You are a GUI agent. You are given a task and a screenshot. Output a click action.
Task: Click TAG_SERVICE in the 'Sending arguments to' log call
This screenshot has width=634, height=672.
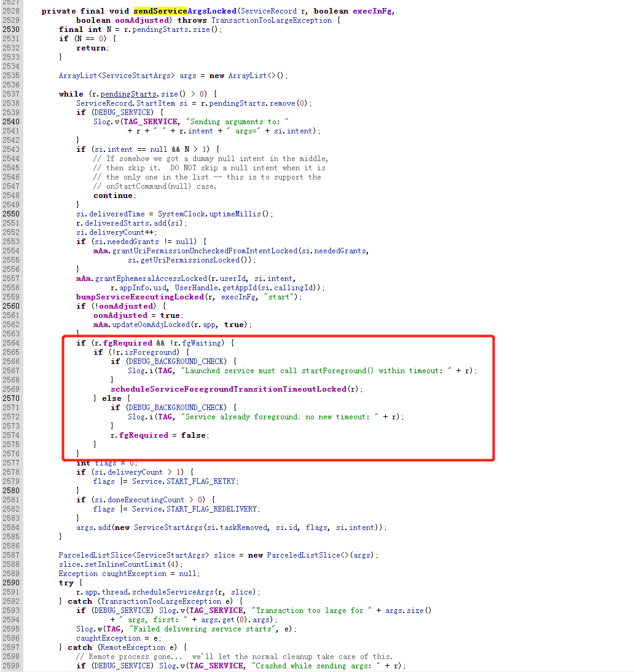(151, 122)
